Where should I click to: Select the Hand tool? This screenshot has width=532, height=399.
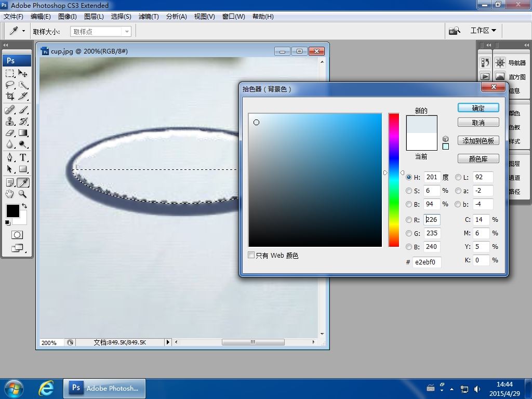click(10, 194)
